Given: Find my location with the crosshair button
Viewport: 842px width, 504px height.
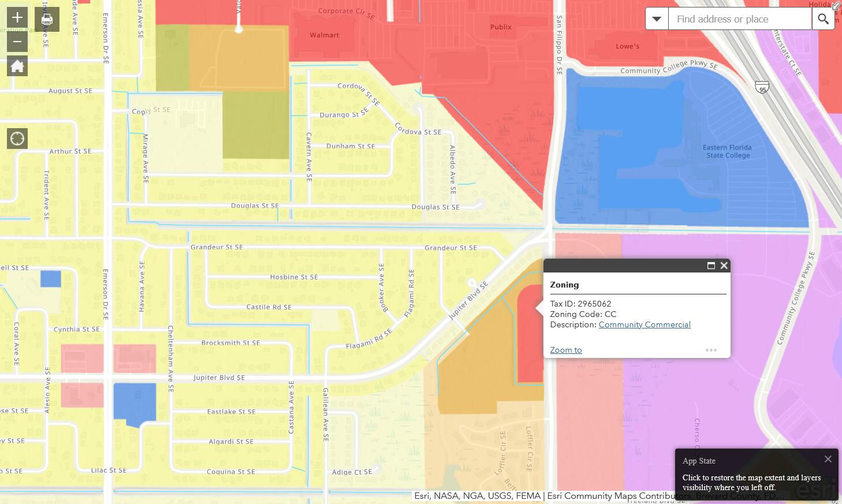Looking at the screenshot, I should (x=17, y=139).
